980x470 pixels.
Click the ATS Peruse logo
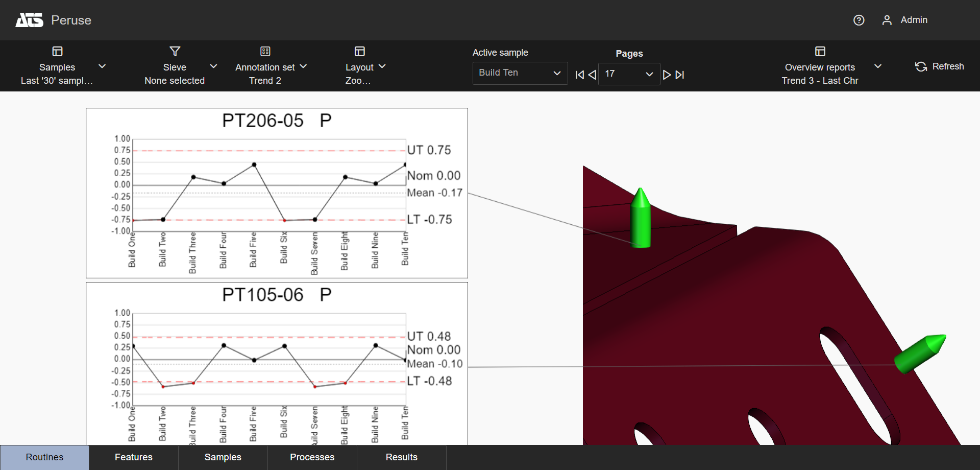[30, 20]
